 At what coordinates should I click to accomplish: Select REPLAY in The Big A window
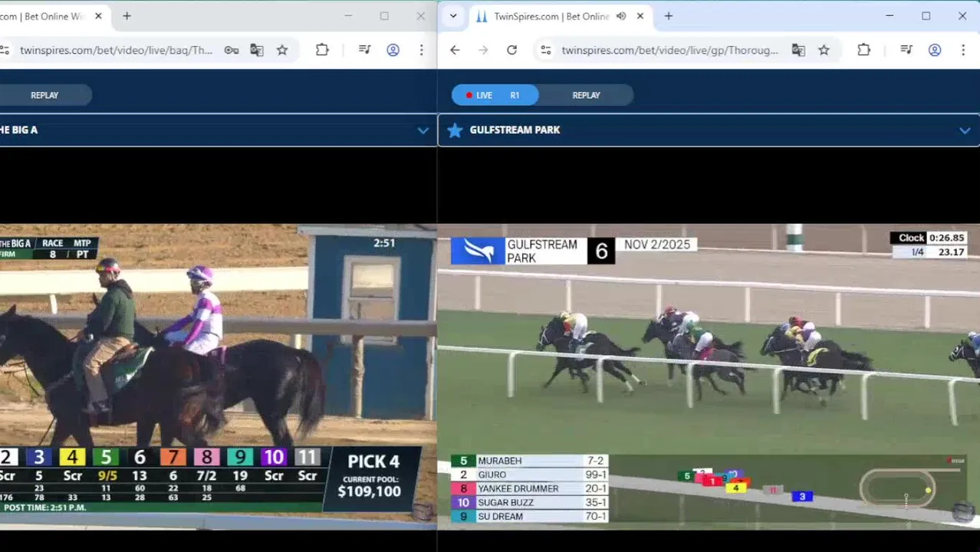point(44,95)
